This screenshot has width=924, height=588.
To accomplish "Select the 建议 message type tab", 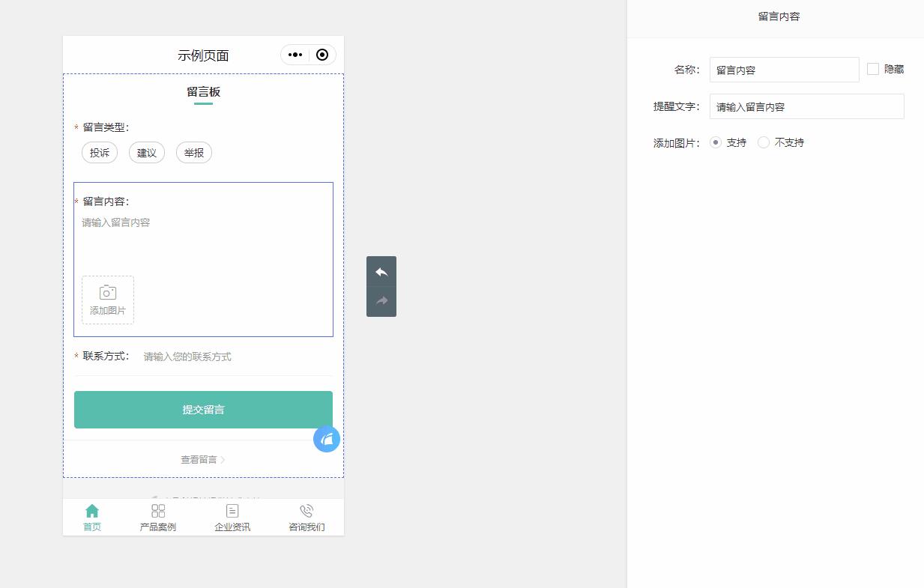I will (146, 152).
